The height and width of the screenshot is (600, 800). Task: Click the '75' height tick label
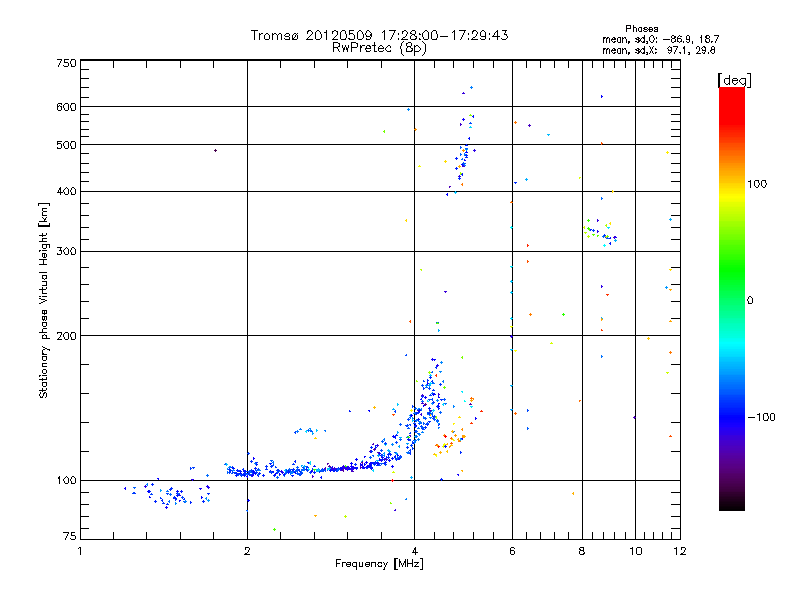tap(69, 536)
